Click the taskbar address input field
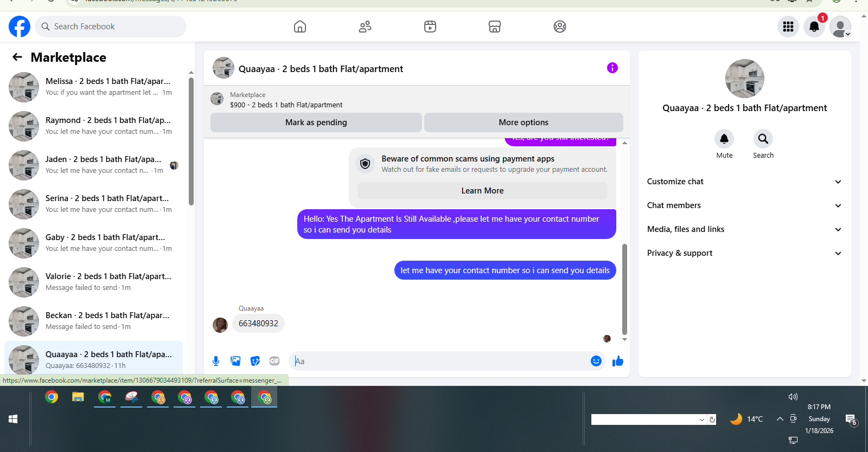Screen dimensions: 868x452 pyautogui.click(x=644, y=419)
